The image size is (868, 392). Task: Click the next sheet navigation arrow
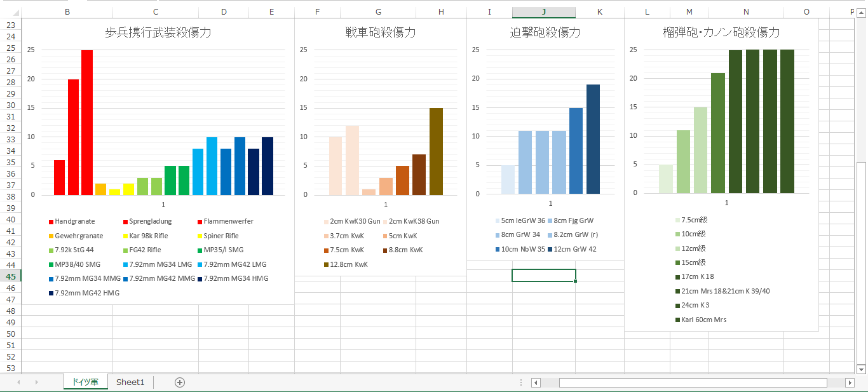37,382
